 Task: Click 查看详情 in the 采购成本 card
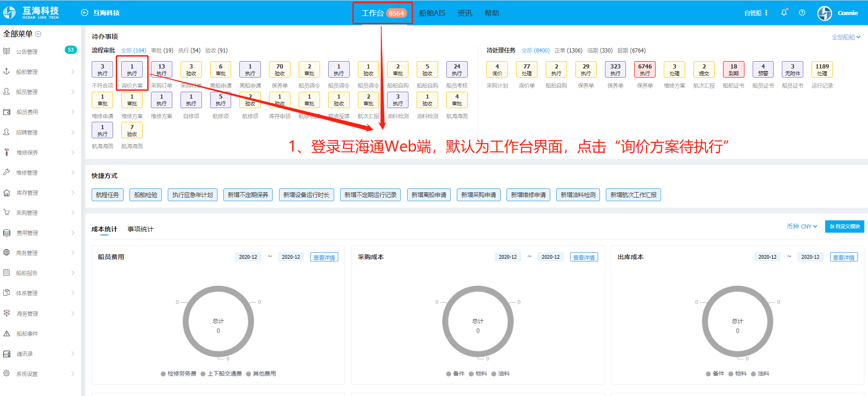(x=584, y=257)
